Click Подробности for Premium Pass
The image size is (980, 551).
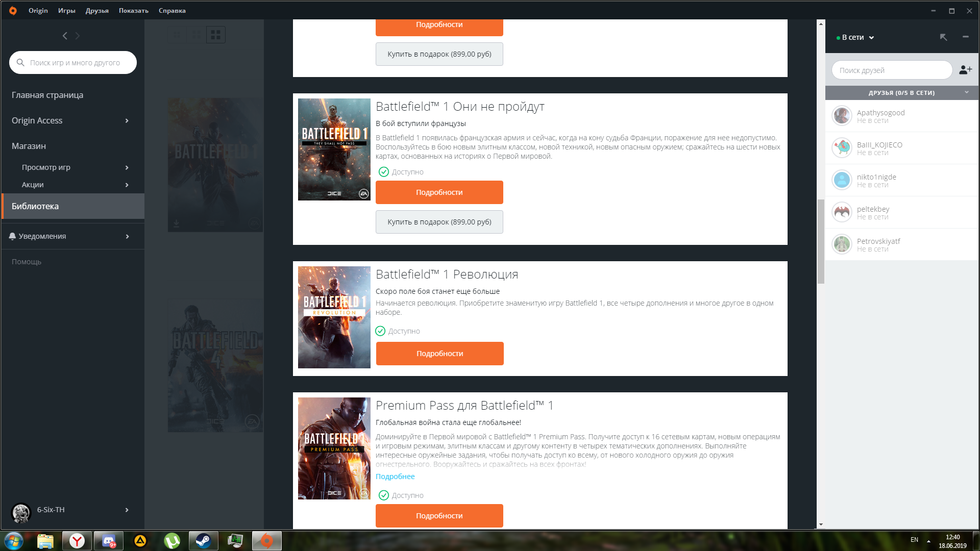point(439,516)
